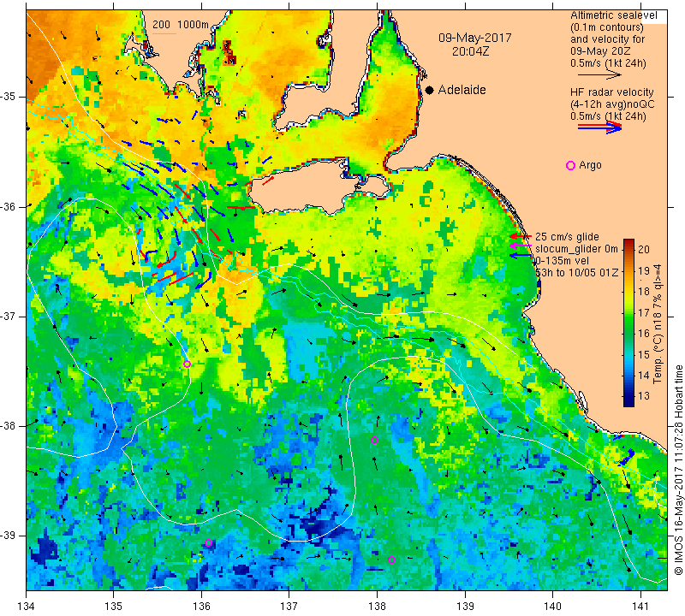This screenshot has height=616, width=685.
Task: Click the -35 latitude axis label
Action: pyautogui.click(x=9, y=97)
